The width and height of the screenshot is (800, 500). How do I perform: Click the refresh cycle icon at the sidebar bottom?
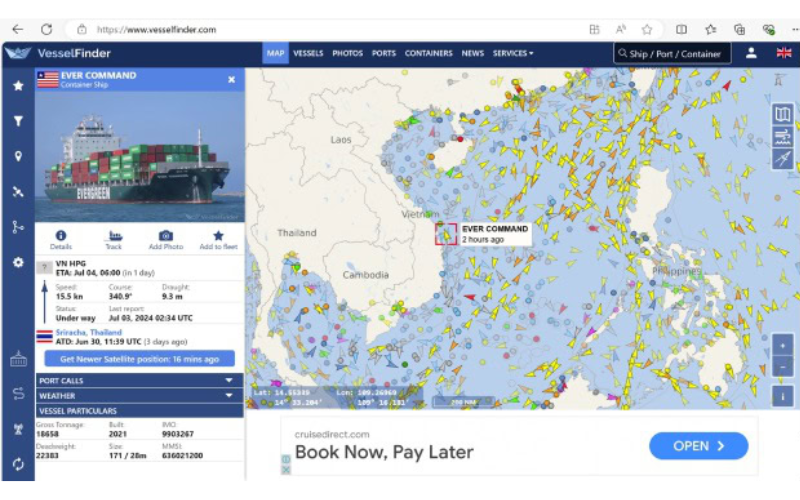pyautogui.click(x=18, y=464)
